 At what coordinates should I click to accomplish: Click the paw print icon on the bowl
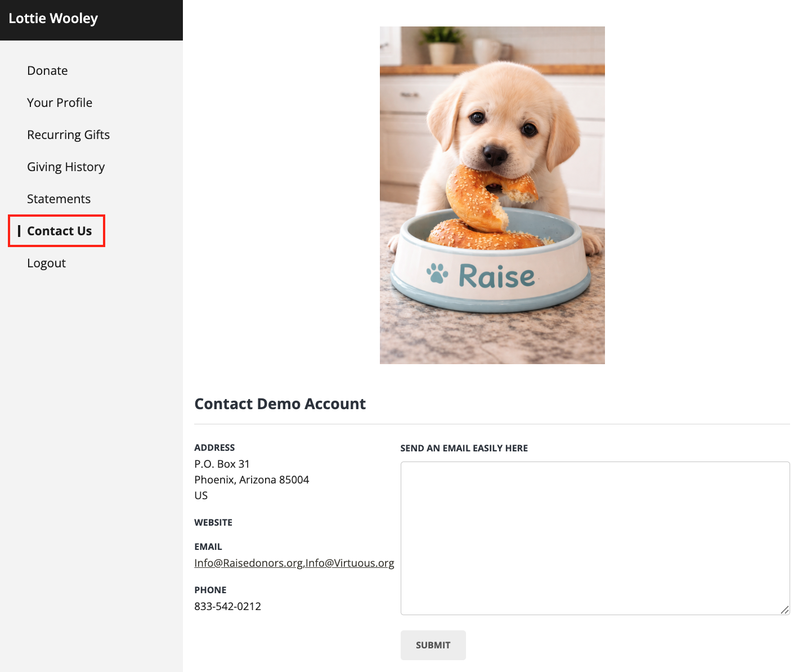pyautogui.click(x=437, y=274)
